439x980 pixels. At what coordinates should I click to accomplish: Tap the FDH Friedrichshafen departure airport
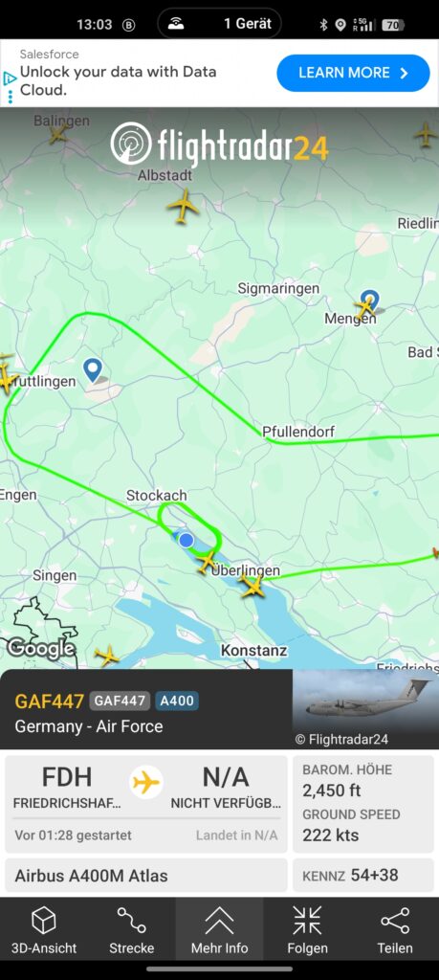67,787
